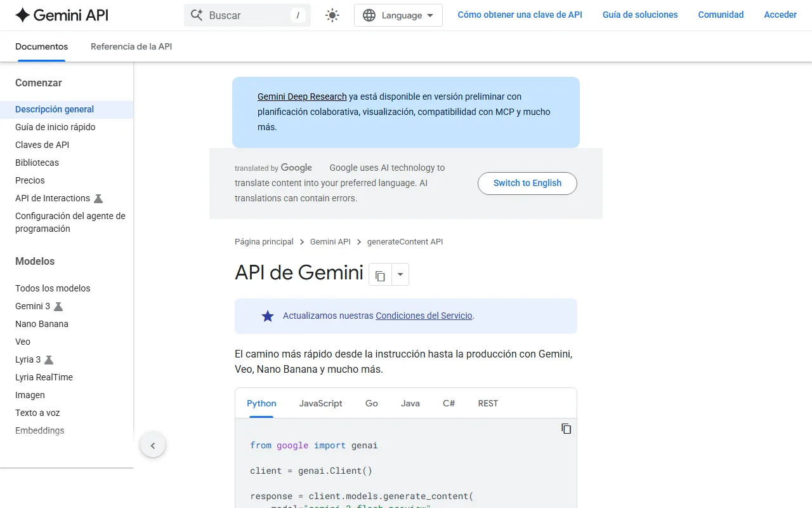The width and height of the screenshot is (812, 508).
Task: Click the Switch to English button
Action: [527, 183]
